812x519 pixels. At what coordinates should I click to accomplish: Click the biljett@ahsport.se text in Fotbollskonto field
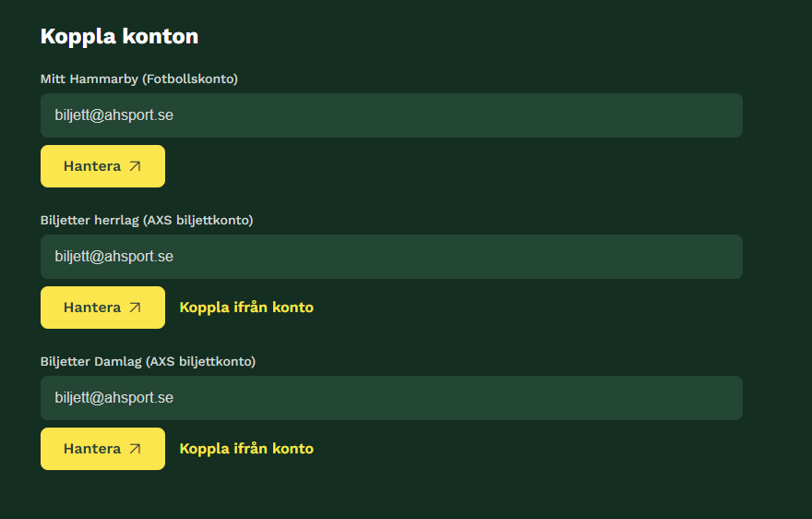point(113,115)
